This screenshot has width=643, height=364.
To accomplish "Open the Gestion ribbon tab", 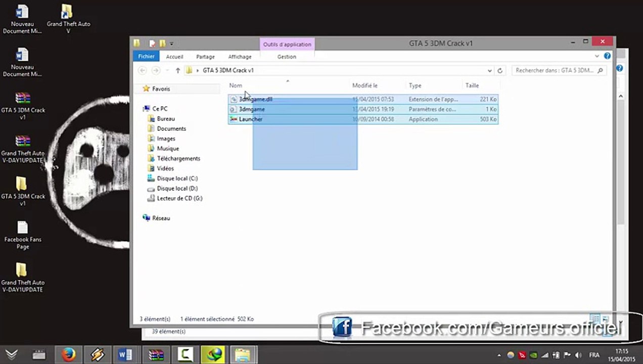I will click(x=287, y=57).
